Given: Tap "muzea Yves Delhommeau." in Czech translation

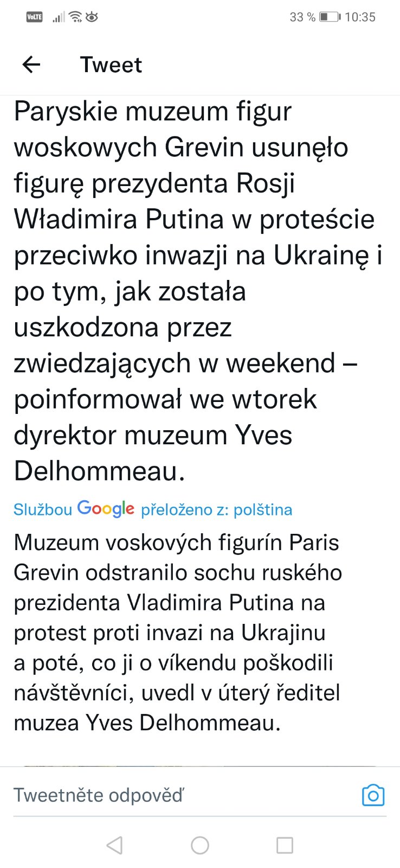Looking at the screenshot, I should [147, 723].
